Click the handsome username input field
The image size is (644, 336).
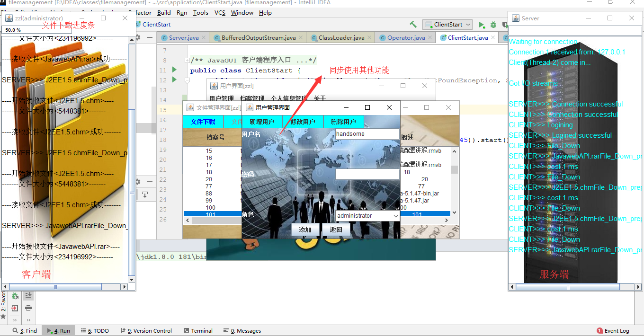coord(367,134)
